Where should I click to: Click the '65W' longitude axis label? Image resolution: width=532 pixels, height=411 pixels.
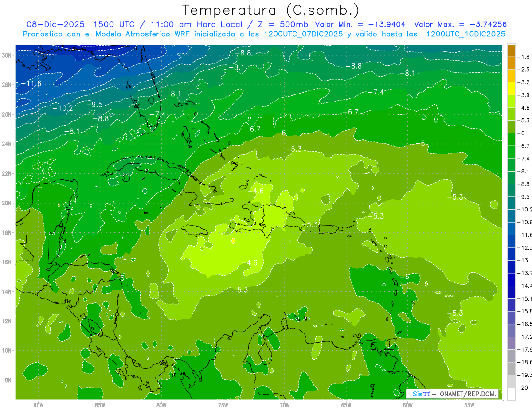346,405
